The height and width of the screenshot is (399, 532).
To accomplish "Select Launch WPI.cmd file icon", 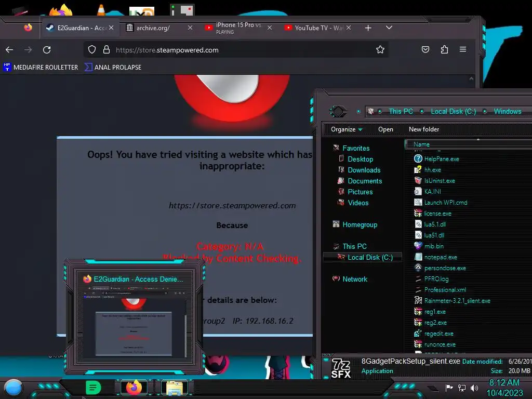I will (x=418, y=202).
